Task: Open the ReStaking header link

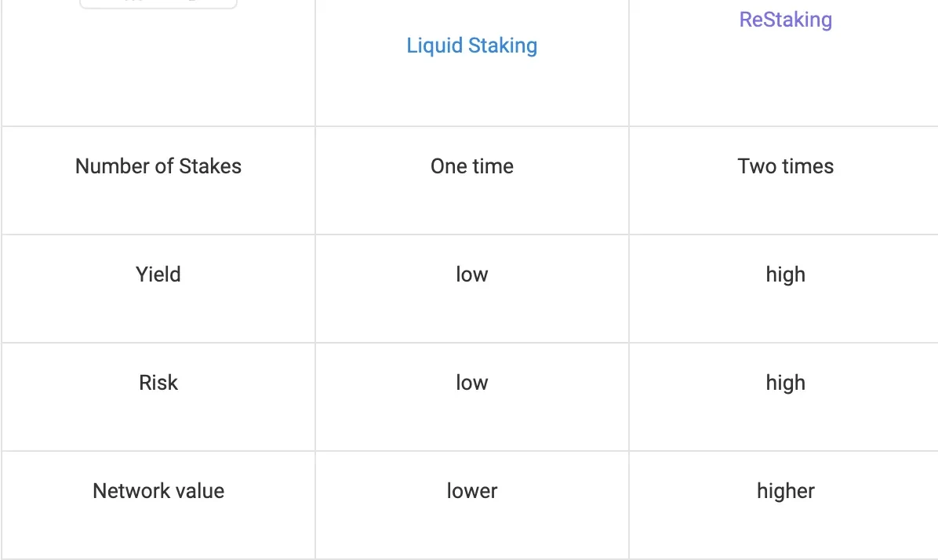Action: (785, 20)
